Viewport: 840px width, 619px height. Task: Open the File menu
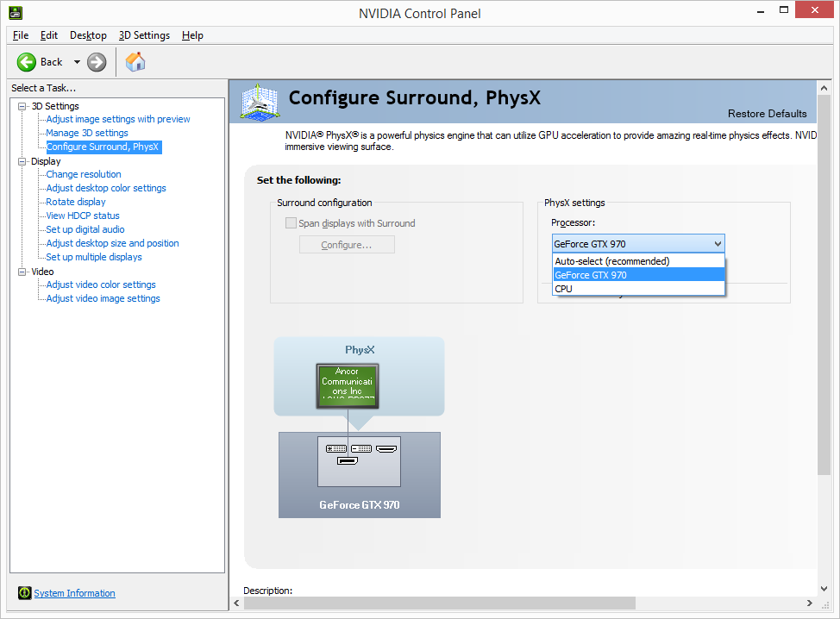(21, 35)
